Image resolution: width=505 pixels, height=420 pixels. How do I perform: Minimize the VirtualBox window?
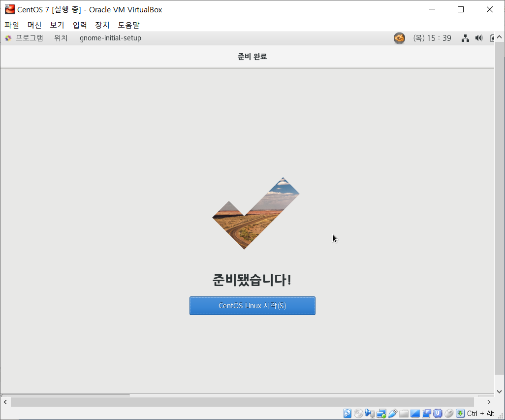click(x=432, y=9)
